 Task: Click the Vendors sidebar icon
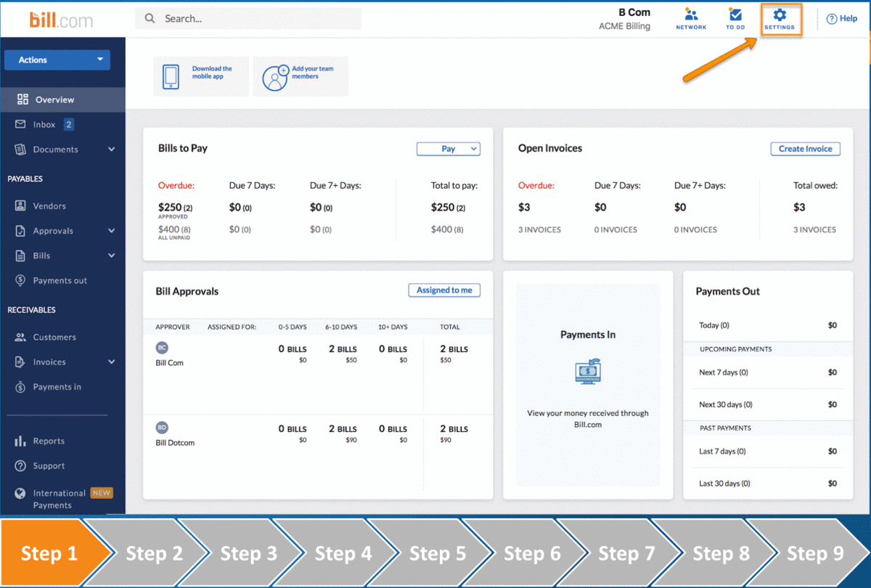pos(20,205)
